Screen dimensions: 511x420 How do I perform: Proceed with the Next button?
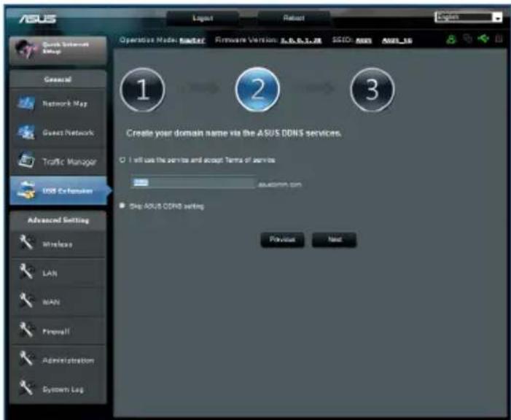(x=335, y=240)
